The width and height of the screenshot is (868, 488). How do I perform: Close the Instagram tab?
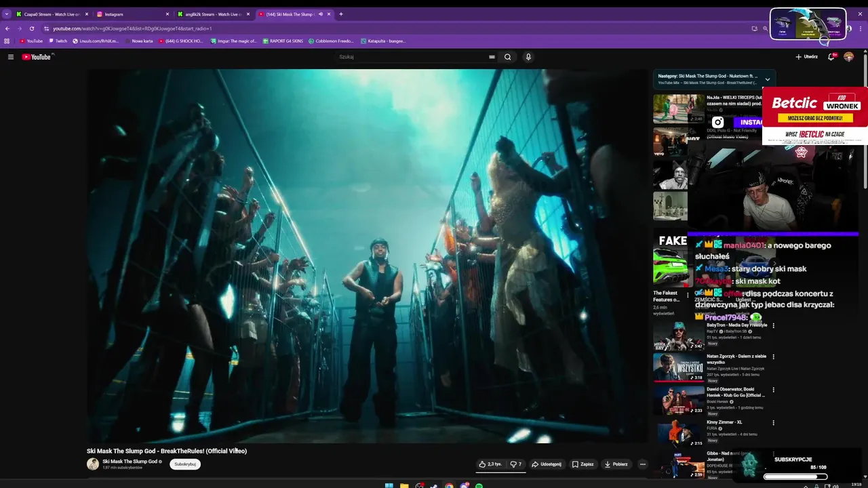click(167, 14)
